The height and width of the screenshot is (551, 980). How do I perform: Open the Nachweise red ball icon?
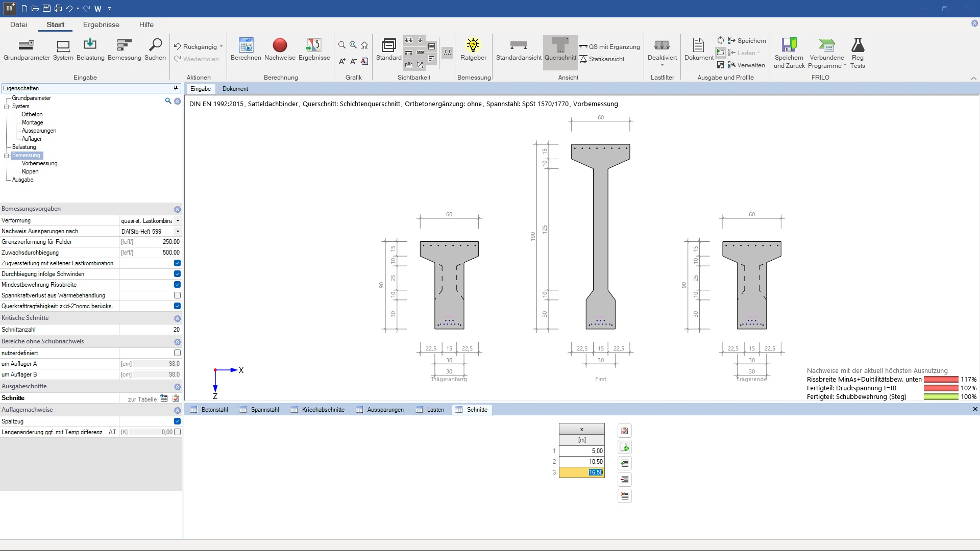pyautogui.click(x=280, y=46)
